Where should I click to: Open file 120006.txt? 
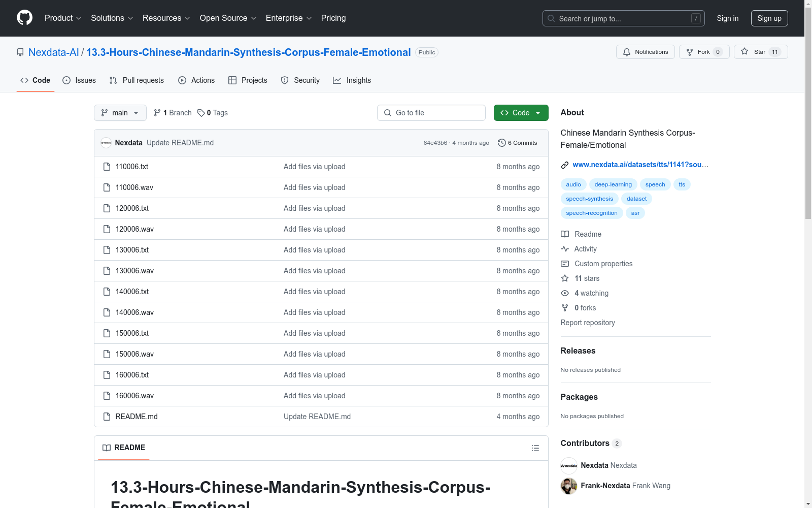[x=132, y=208]
